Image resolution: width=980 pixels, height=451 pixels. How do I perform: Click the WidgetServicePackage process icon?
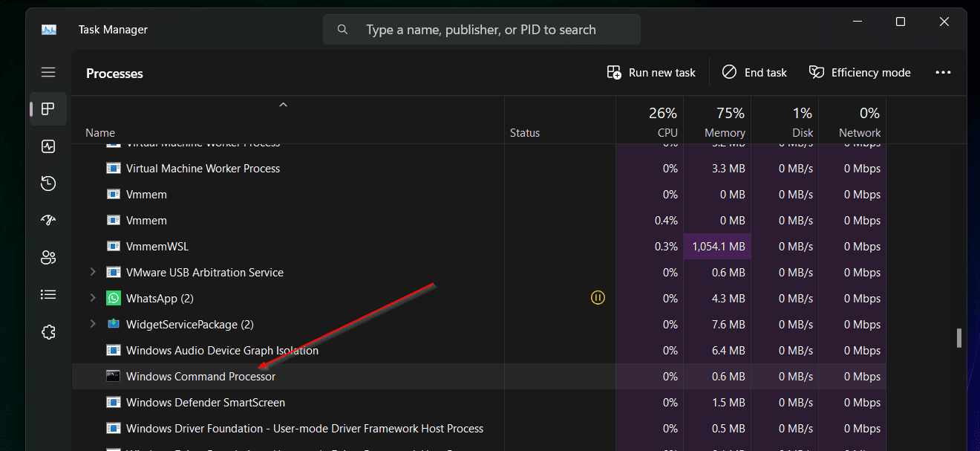[x=114, y=324]
